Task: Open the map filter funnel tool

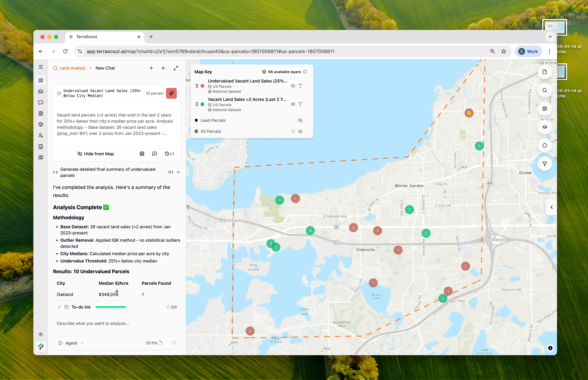Action: point(544,164)
